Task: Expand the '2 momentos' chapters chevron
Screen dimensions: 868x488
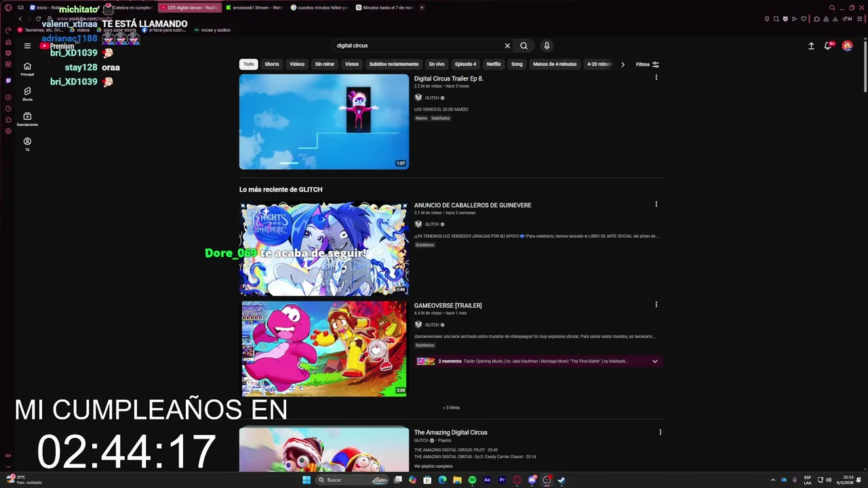Action: click(x=654, y=361)
